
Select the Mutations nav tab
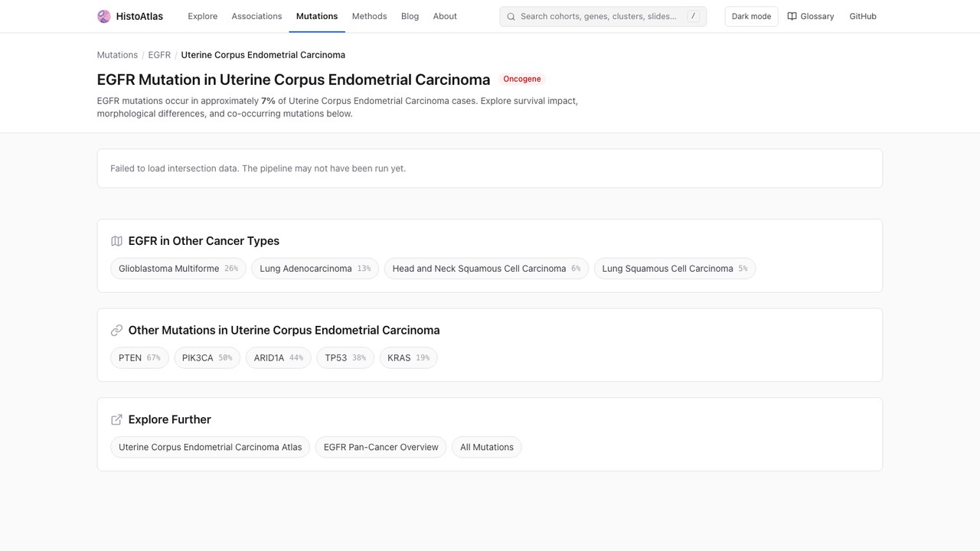[x=317, y=16]
